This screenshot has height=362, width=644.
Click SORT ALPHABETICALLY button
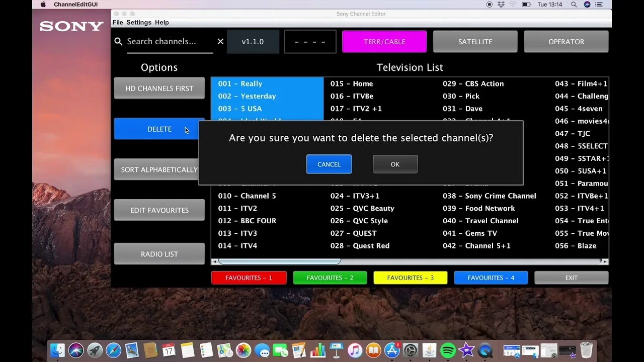click(156, 169)
